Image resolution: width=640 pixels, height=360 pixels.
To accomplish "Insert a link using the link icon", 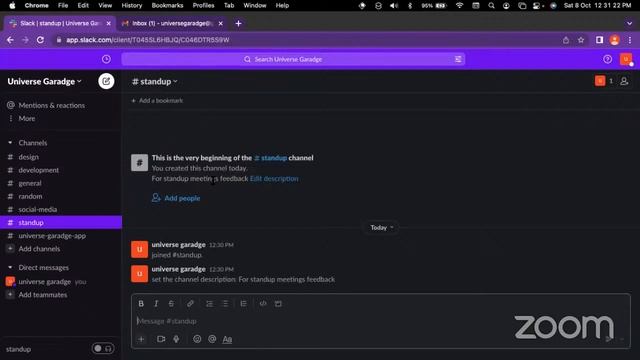I will 190,304.
